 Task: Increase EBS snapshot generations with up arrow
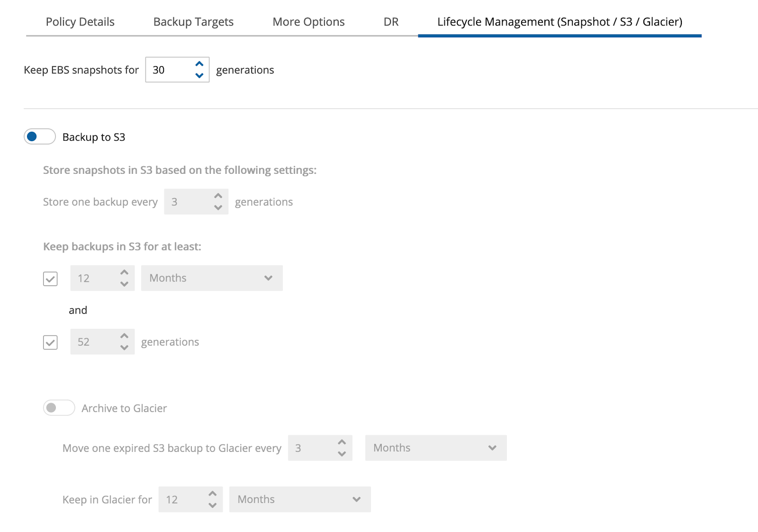pyautogui.click(x=199, y=64)
